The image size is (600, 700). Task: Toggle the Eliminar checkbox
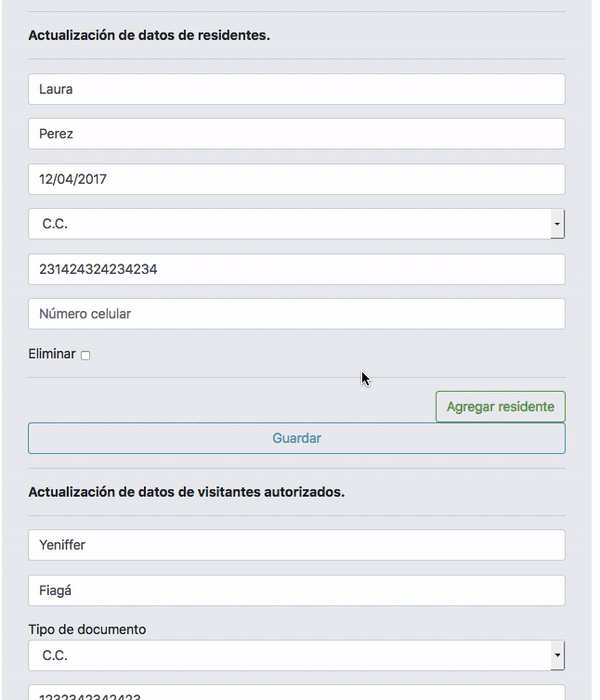[85, 355]
